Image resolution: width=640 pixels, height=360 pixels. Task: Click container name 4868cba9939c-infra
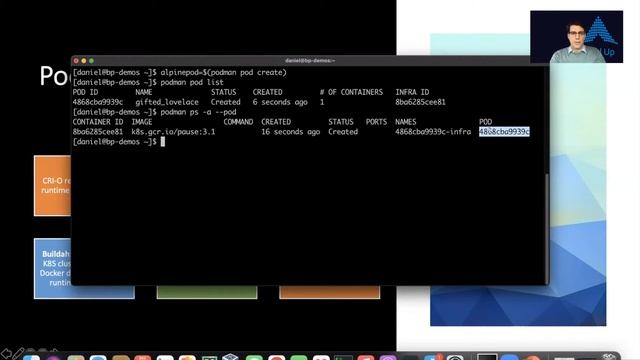[433, 132]
